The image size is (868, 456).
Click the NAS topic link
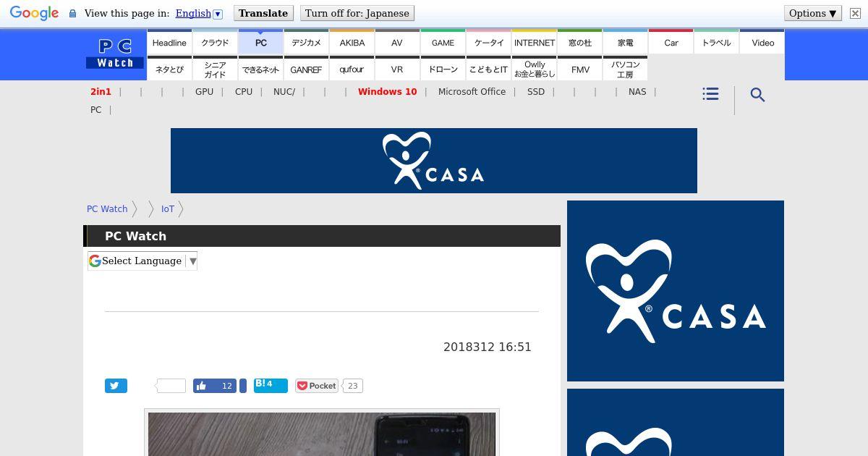pos(637,92)
